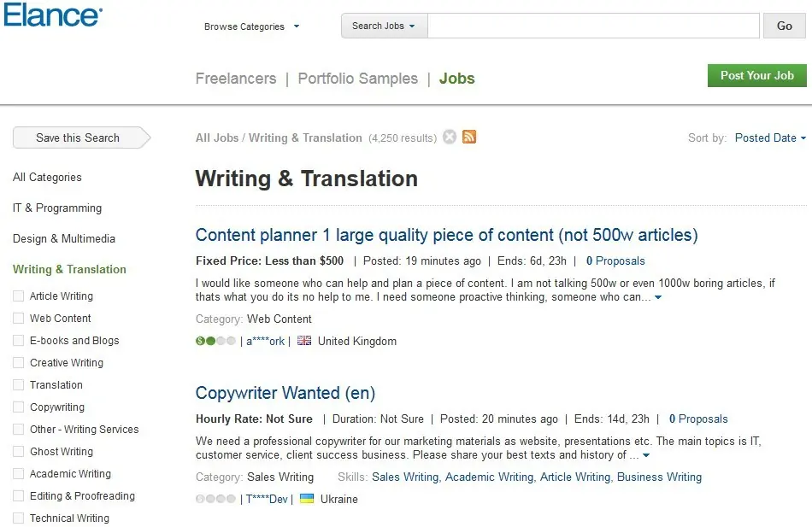Change sorting via Posted Date dropdown
The height and width of the screenshot is (527, 812).
point(770,138)
